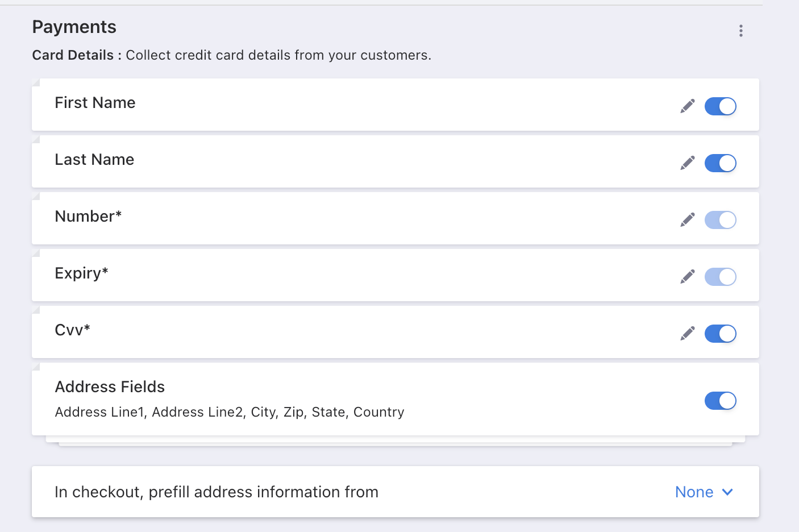Toggle the Number field switch
This screenshot has width=799, height=532.
[x=720, y=220]
